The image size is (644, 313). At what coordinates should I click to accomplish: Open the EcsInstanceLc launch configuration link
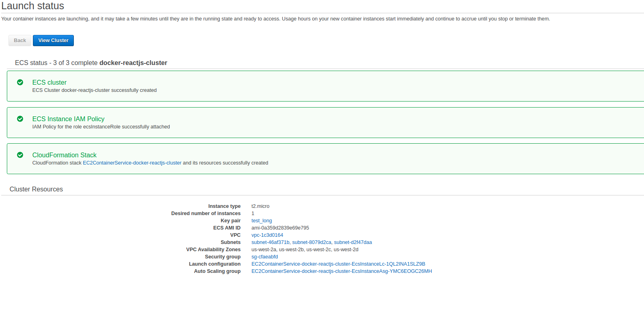338,264
